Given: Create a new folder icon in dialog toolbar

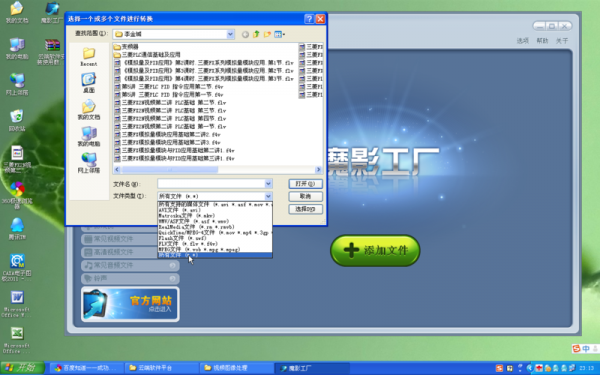Looking at the screenshot, I should click(x=267, y=34).
